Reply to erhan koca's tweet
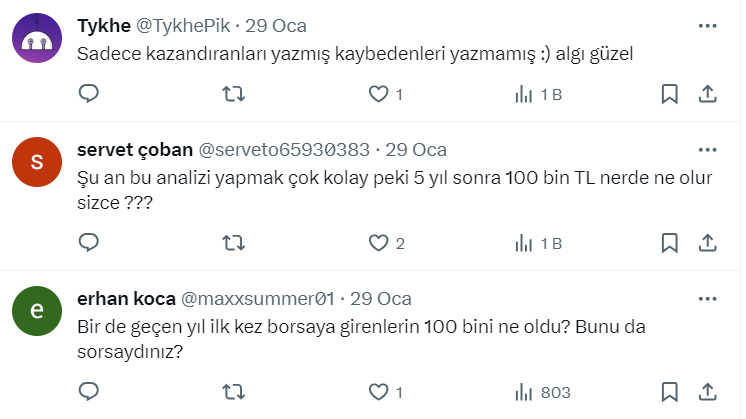The height and width of the screenshot is (419, 746). click(89, 391)
